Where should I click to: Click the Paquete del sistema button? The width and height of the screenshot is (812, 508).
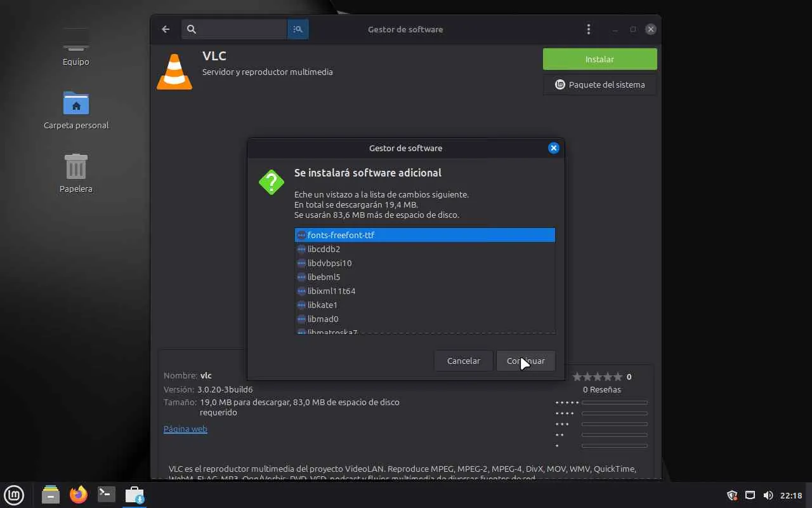(x=599, y=84)
